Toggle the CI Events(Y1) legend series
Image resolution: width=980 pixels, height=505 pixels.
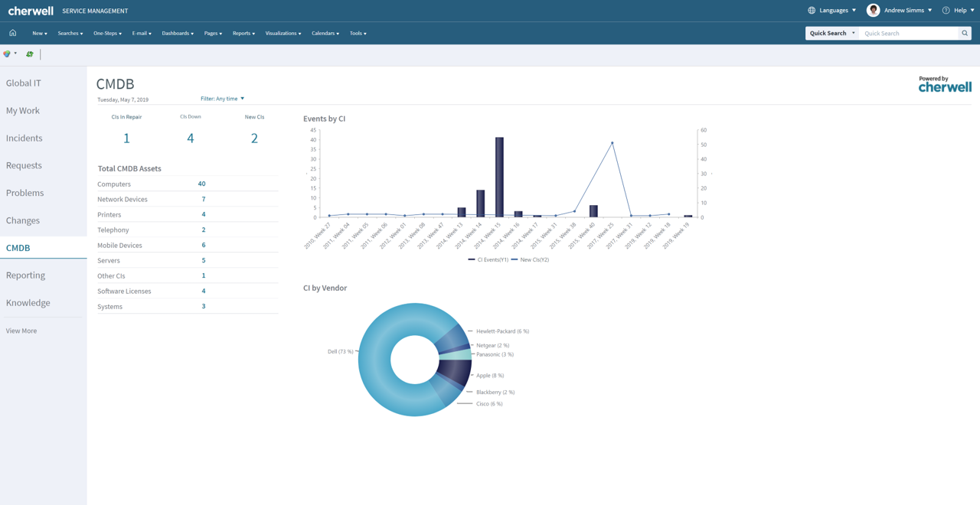click(x=488, y=260)
